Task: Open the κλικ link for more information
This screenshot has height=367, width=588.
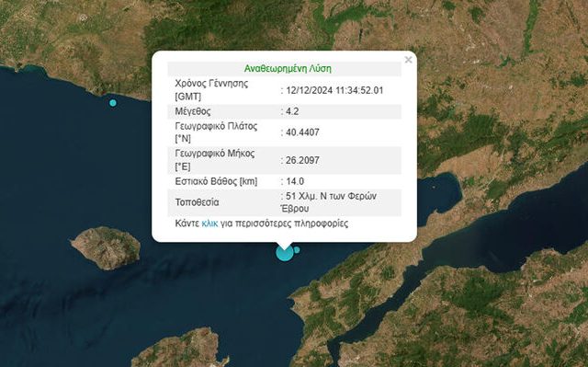Action: click(209, 224)
